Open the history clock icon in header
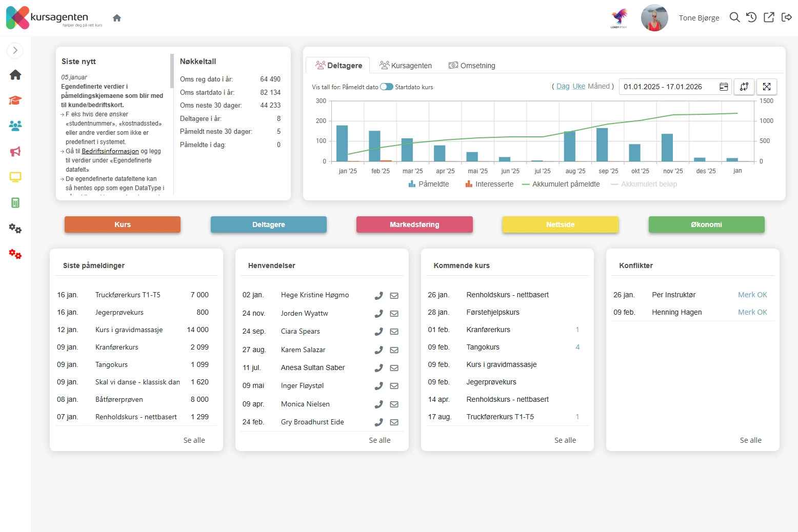 pyautogui.click(x=751, y=17)
